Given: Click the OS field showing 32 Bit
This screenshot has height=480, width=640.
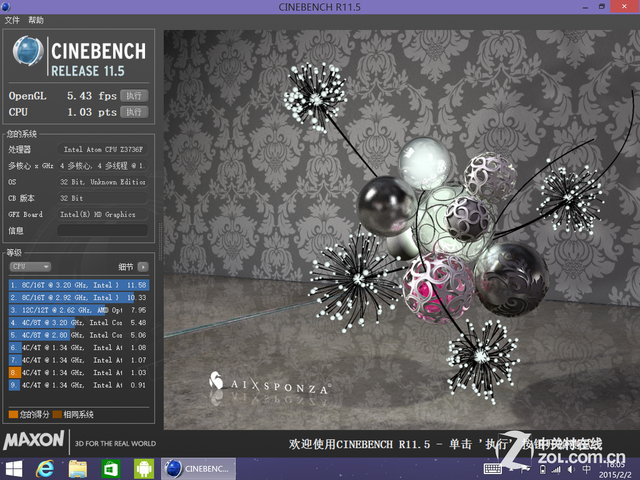Looking at the screenshot, I should 102,182.
